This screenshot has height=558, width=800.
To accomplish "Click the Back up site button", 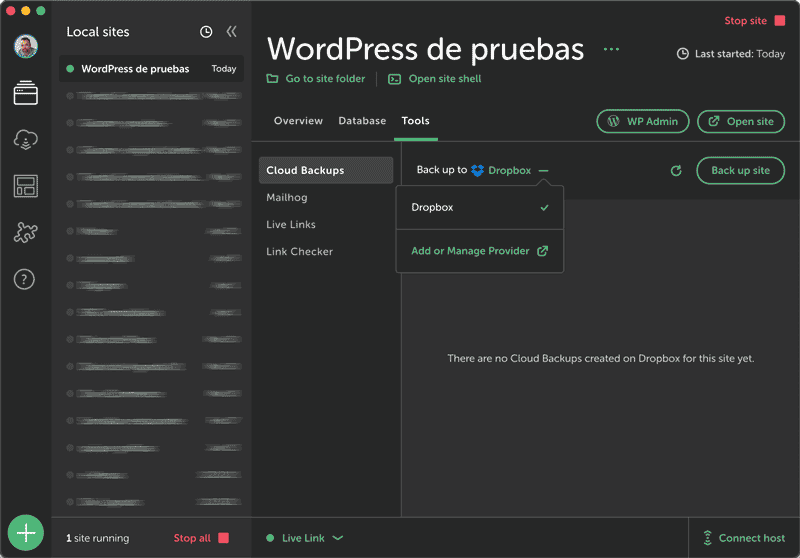I will [740, 170].
